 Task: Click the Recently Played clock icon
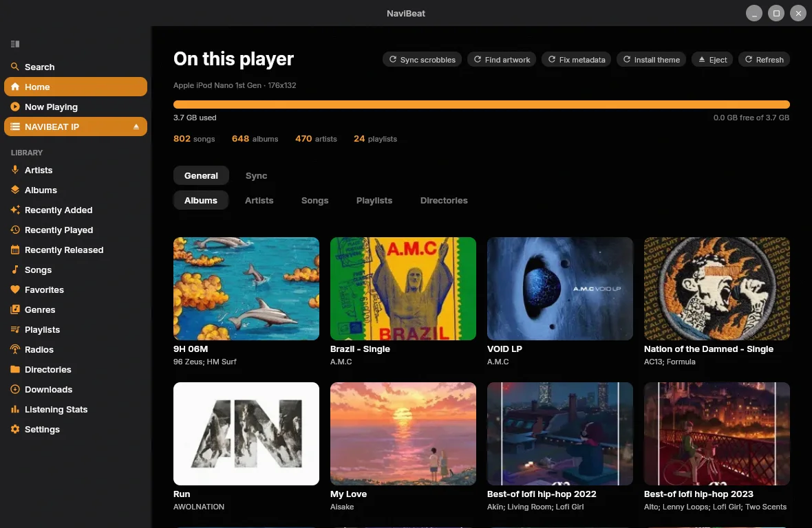[x=15, y=230]
